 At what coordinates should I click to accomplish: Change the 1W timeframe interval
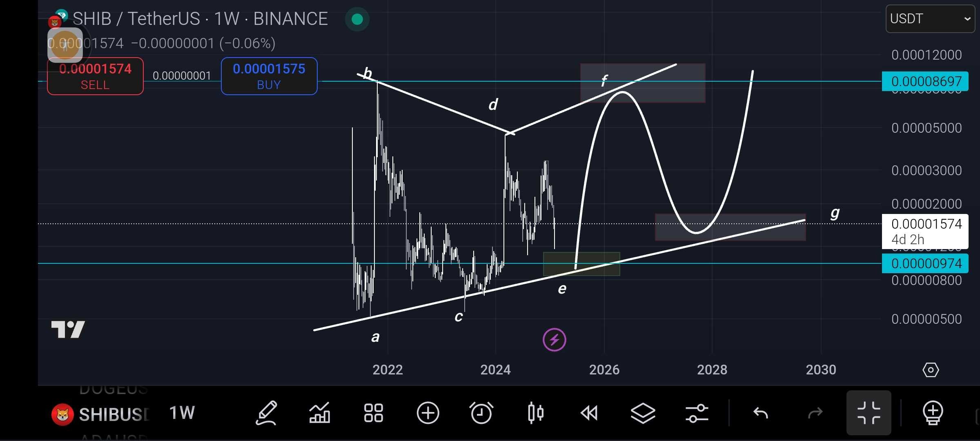[x=182, y=413]
